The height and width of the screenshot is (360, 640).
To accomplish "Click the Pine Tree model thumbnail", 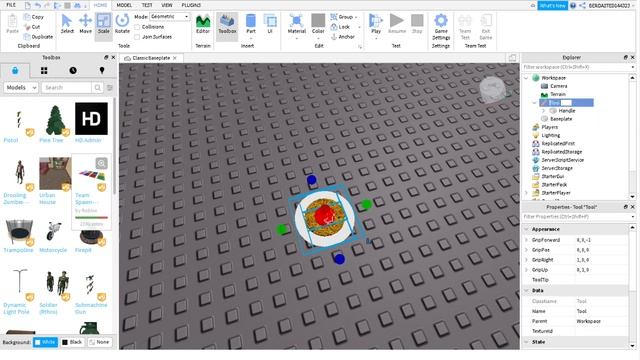I will click(x=56, y=119).
